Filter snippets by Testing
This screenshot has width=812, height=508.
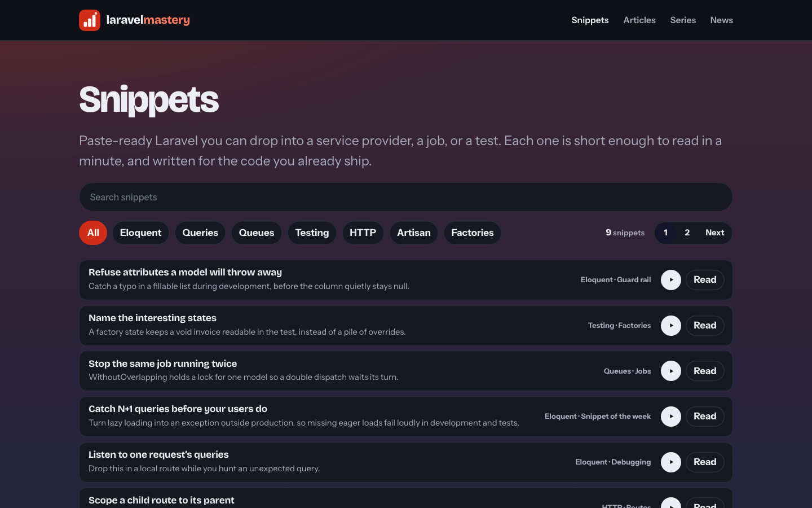(x=312, y=233)
